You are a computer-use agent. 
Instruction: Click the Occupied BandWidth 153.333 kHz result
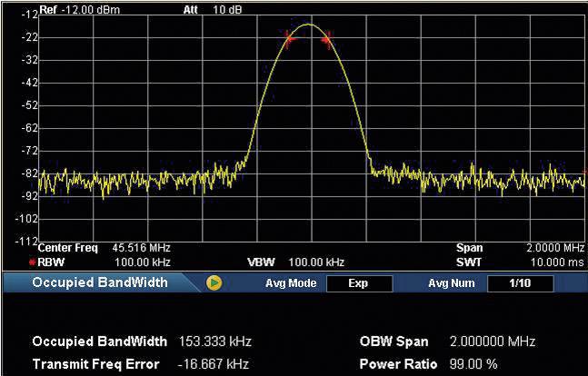[x=214, y=341]
